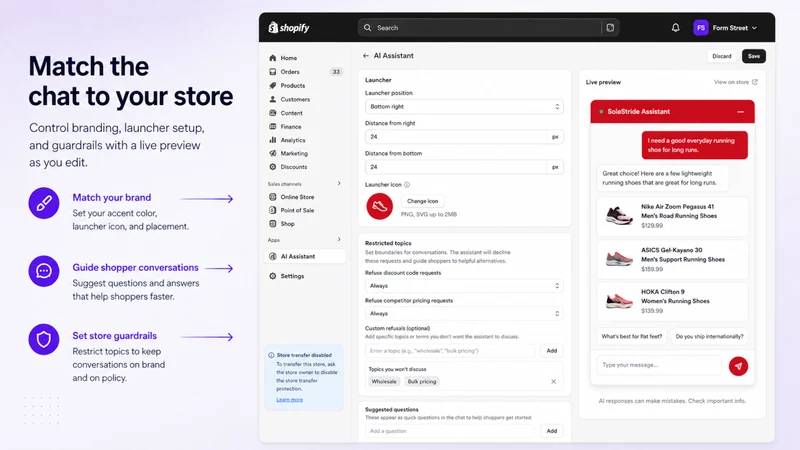Click the Analytics bar chart icon
This screenshot has width=800, height=450.
[x=272, y=140]
